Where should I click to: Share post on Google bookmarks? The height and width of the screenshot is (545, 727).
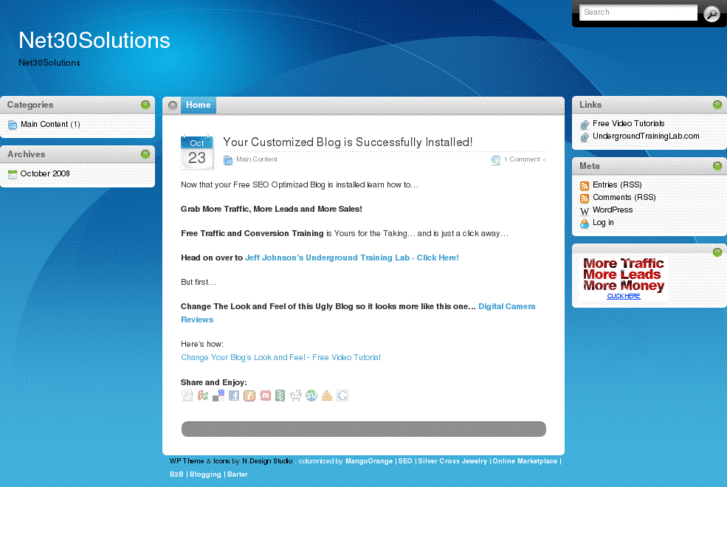click(342, 396)
